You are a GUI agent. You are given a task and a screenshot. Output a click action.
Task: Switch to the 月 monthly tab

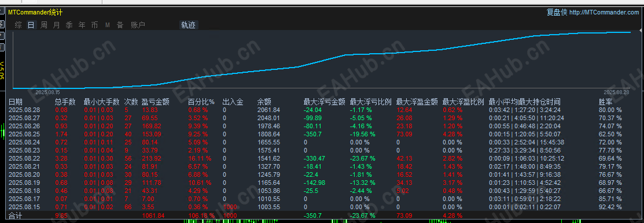(56, 25)
